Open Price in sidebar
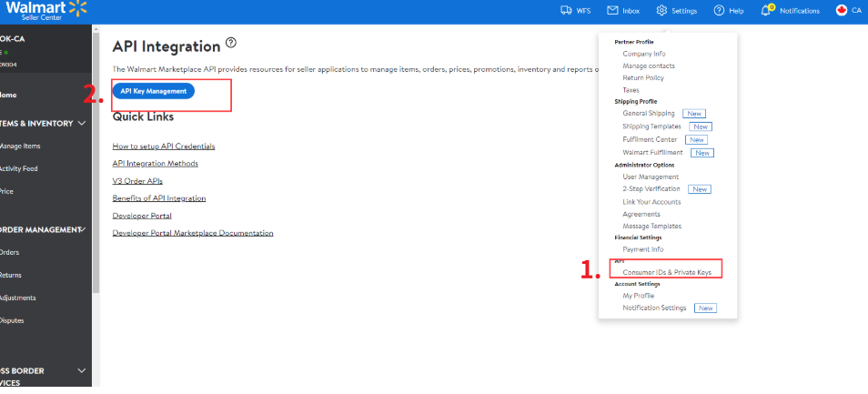Image resolution: width=868 pixels, height=394 pixels. tap(6, 191)
